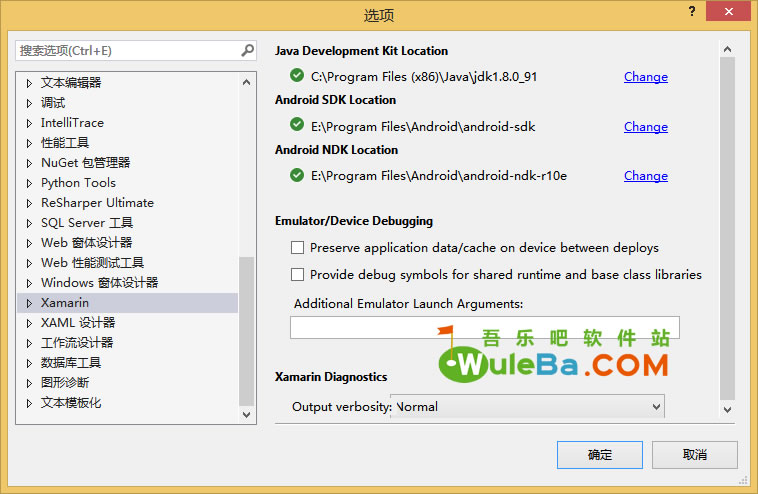The image size is (758, 494).
Task: Close the 选项 dialog
Action: 728,11
